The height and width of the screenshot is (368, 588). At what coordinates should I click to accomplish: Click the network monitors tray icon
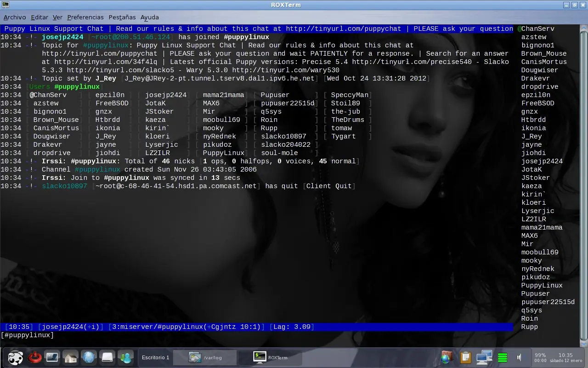(x=484, y=357)
